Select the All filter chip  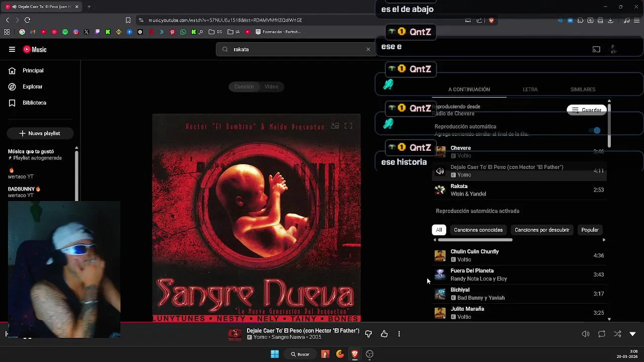(x=439, y=230)
